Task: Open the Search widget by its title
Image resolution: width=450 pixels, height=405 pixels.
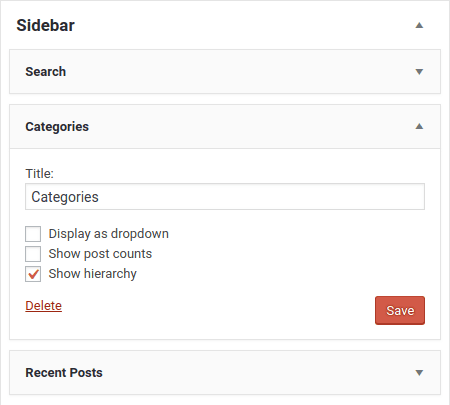Action: (46, 72)
